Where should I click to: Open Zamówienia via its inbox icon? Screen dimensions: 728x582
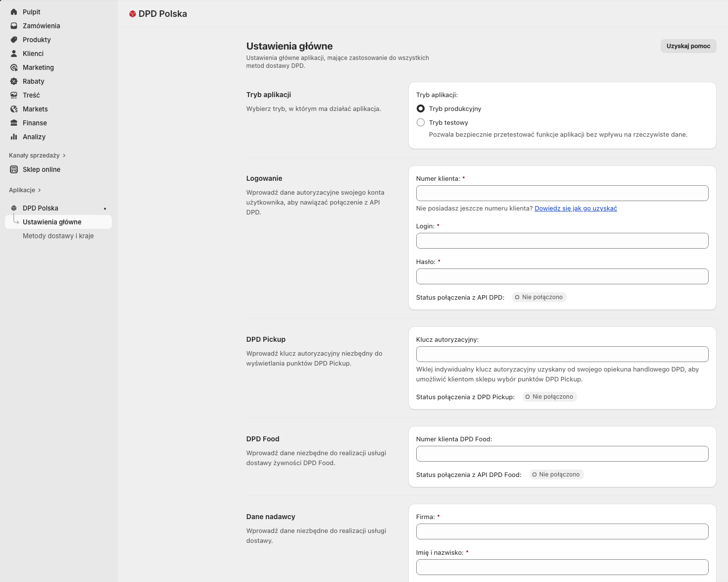pos(14,26)
